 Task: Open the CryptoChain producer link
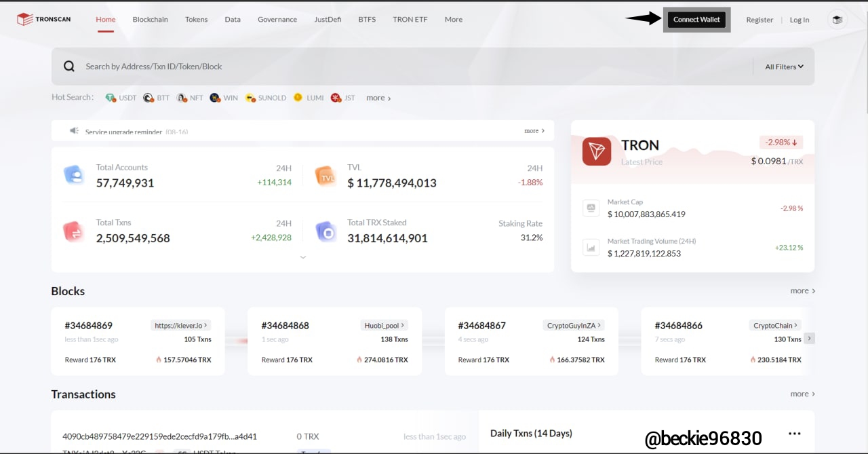tap(775, 325)
